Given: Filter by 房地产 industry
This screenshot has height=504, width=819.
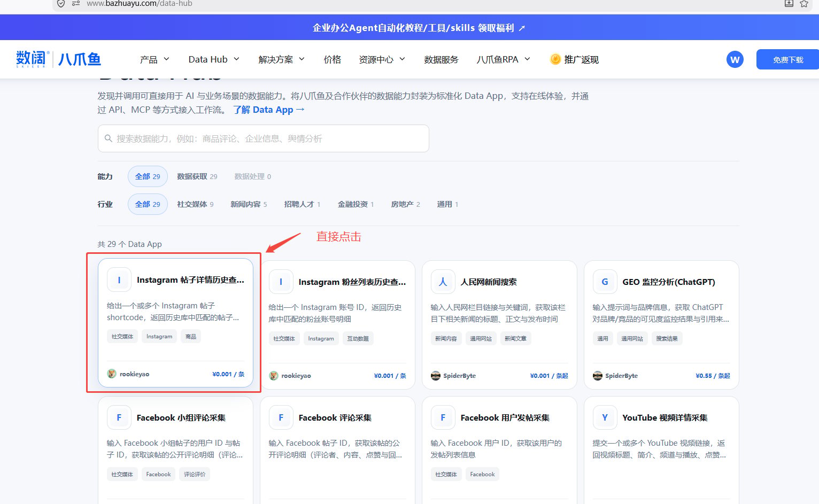Looking at the screenshot, I should coord(405,204).
